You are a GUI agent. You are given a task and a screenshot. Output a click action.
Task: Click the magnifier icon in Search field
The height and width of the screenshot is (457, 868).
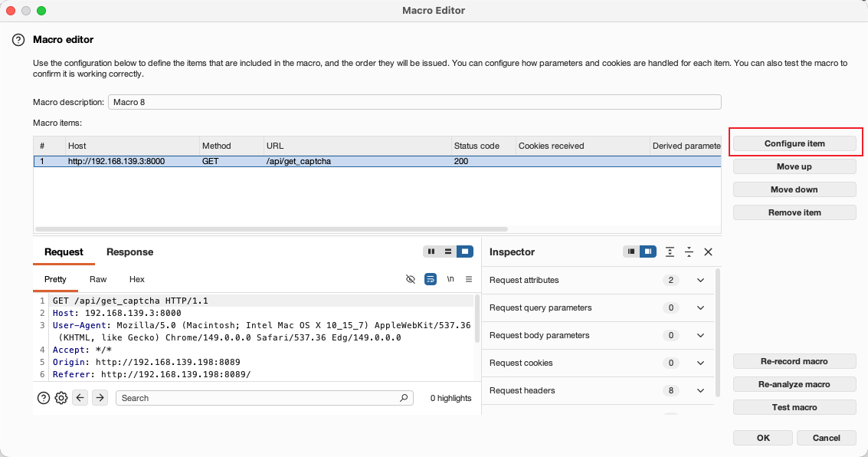pos(404,398)
